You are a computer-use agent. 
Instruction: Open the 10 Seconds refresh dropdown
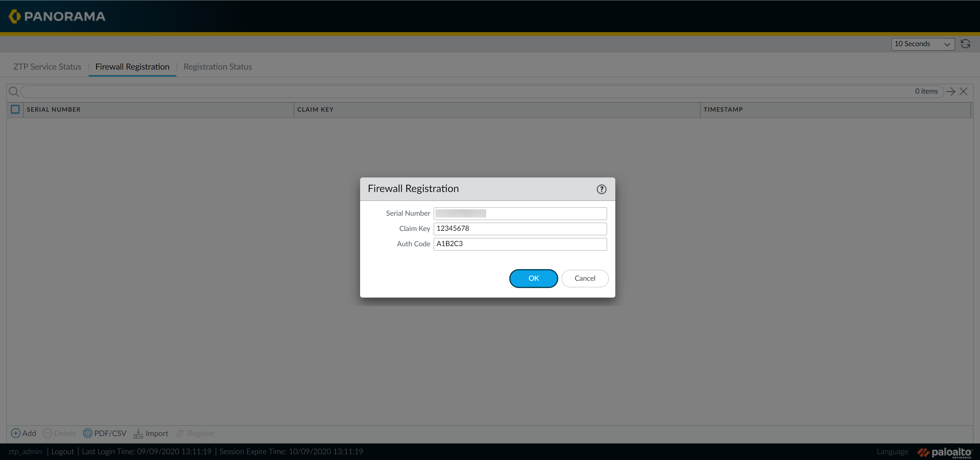pos(923,44)
